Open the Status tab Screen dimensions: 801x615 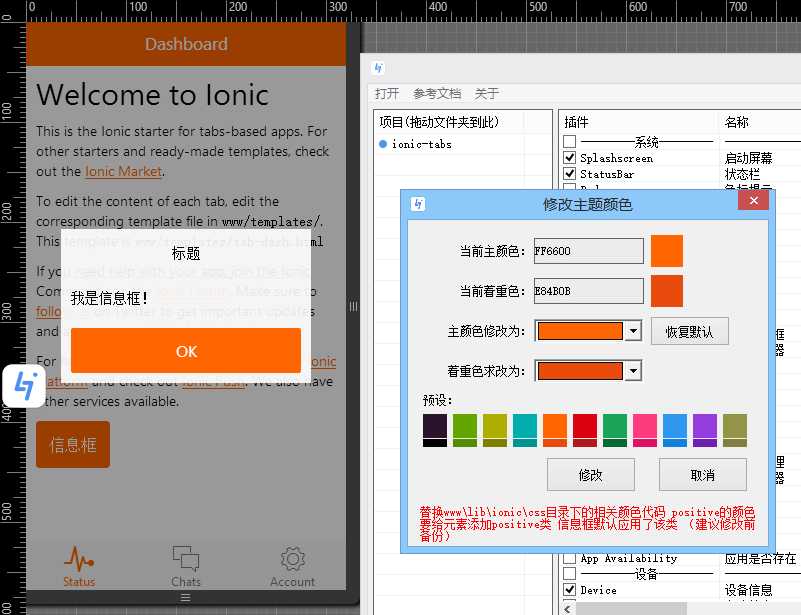[x=79, y=566]
